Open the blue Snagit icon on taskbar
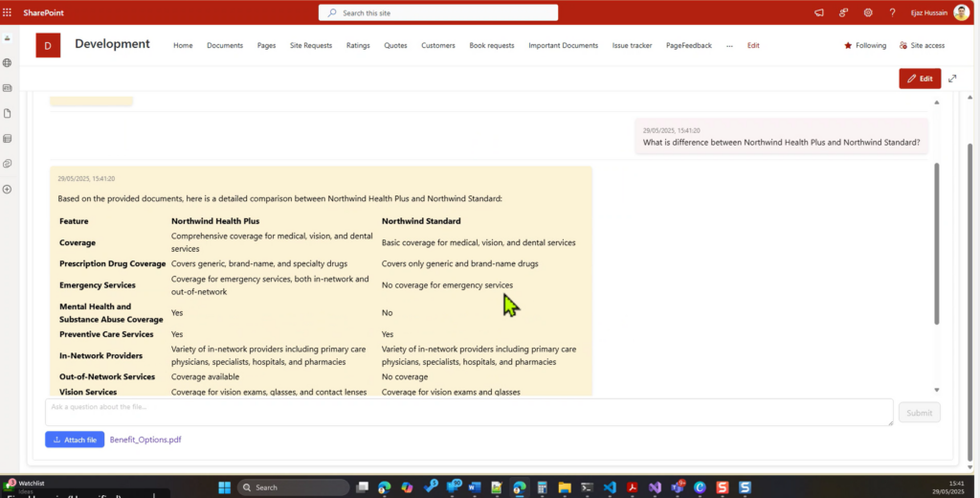 (x=745, y=487)
